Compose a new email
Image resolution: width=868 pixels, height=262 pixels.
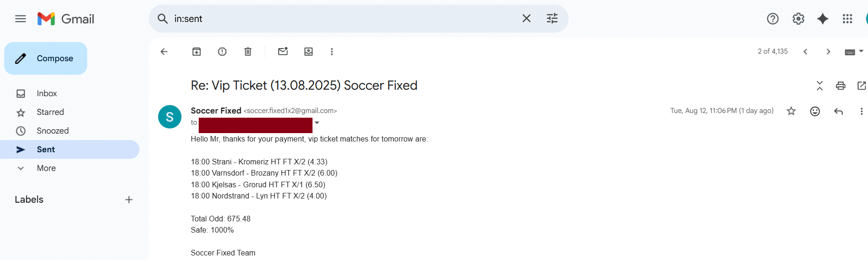(x=46, y=58)
